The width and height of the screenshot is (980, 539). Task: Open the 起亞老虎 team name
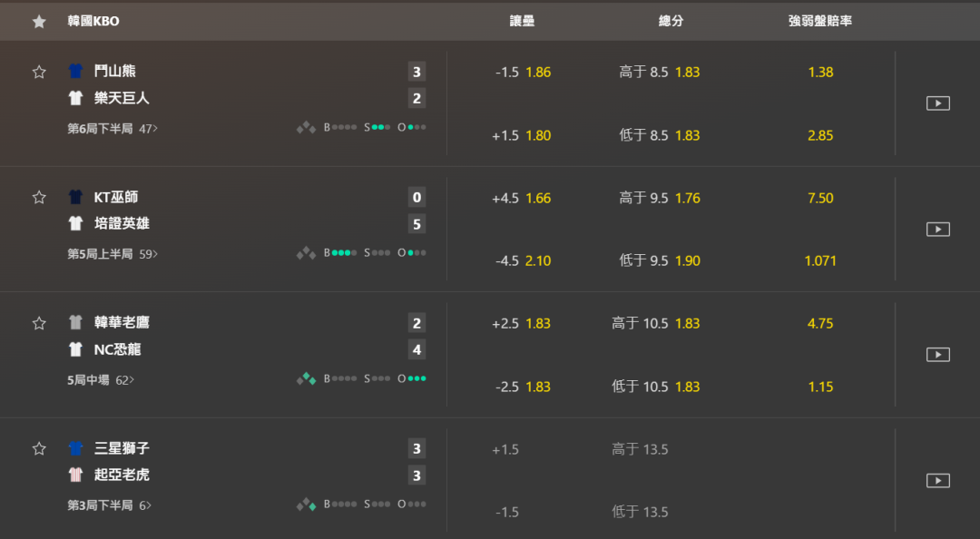coord(122,475)
